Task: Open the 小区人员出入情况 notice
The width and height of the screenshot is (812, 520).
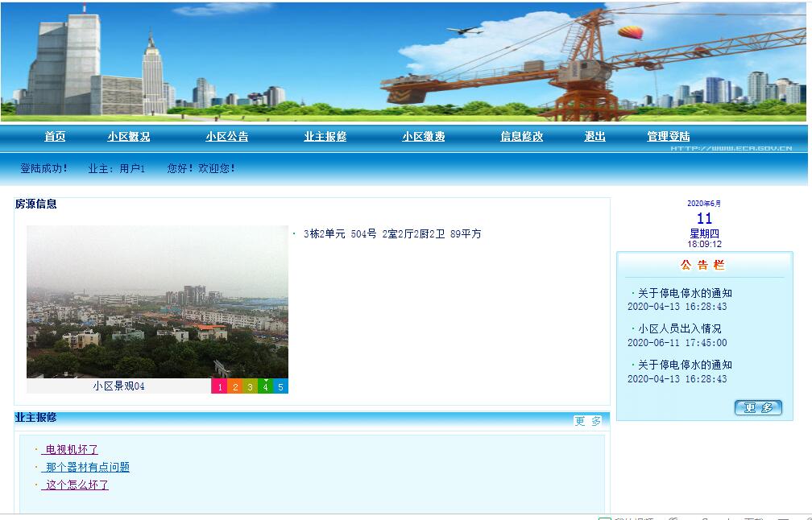Action: [679, 328]
